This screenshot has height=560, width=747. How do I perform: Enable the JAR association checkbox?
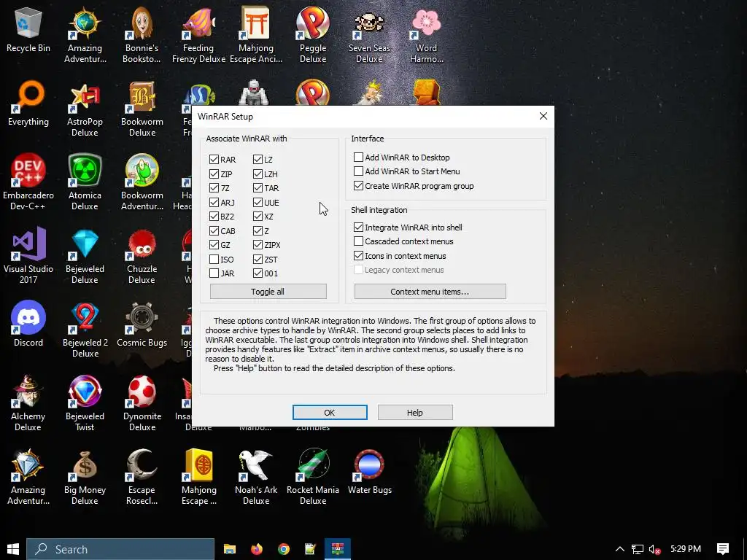click(214, 273)
